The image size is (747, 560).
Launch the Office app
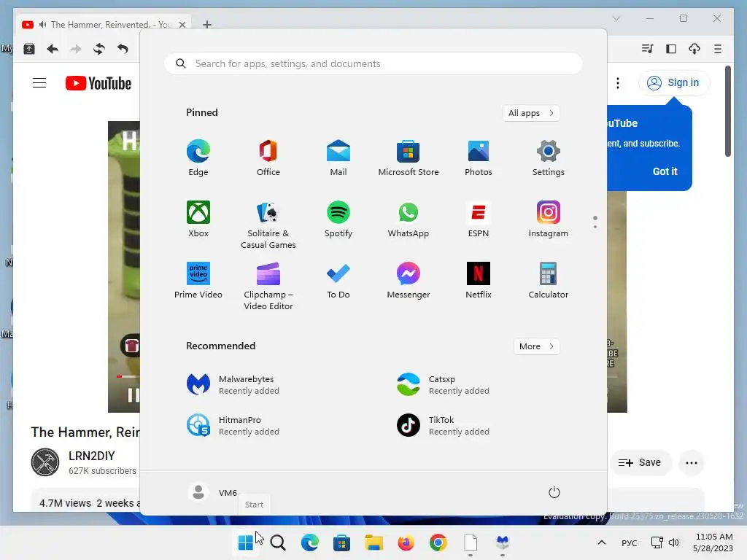[268, 158]
